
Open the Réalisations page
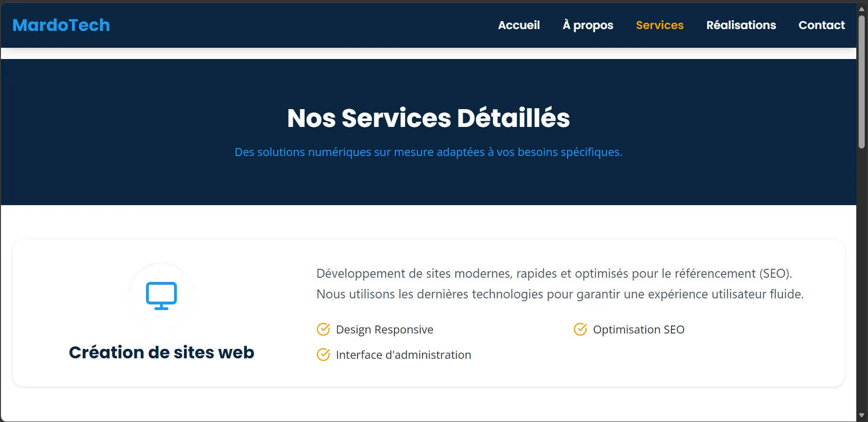click(x=741, y=25)
